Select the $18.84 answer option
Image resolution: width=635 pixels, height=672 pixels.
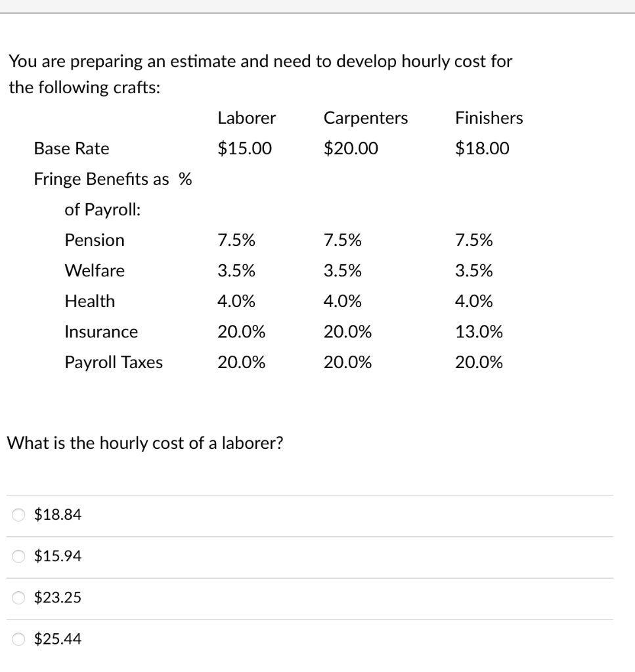click(16, 515)
